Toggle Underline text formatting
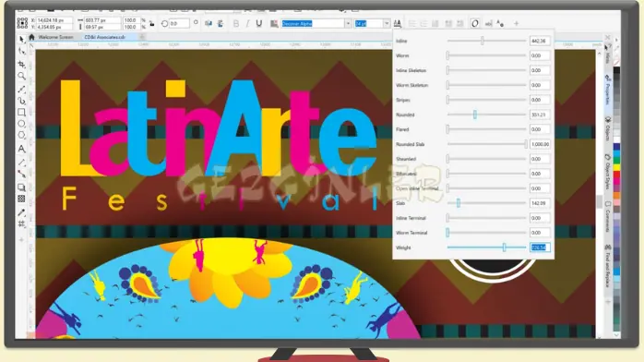Image resolution: width=644 pixels, height=362 pixels. pyautogui.click(x=258, y=23)
